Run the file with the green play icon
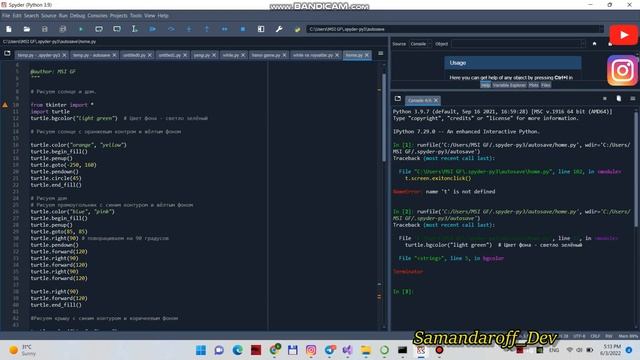 coord(81,29)
